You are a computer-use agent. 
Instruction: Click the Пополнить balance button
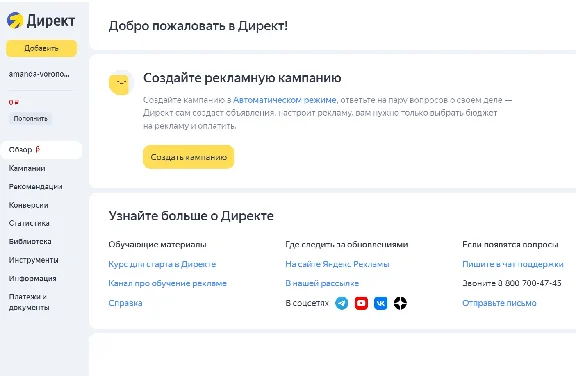(x=30, y=119)
